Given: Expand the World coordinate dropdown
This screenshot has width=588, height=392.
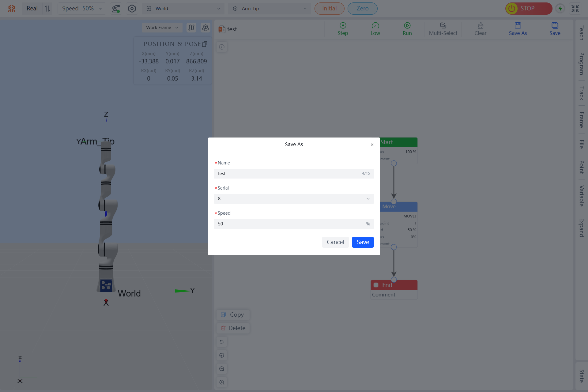Looking at the screenshot, I should coord(183,9).
